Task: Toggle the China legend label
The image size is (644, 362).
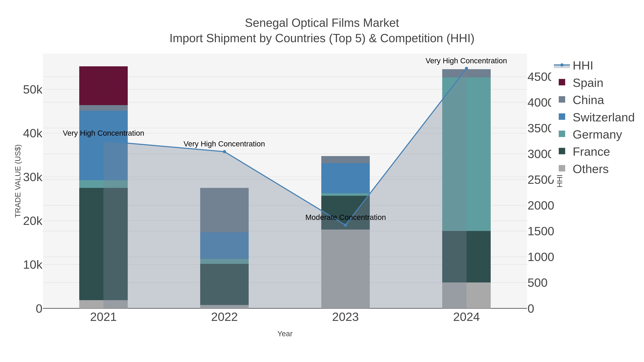Action: [588, 100]
